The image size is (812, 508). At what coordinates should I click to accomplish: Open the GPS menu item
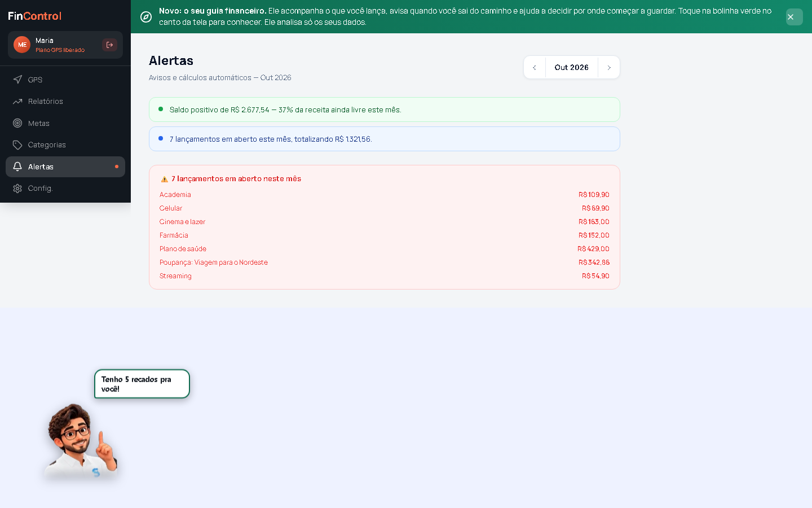(x=65, y=80)
